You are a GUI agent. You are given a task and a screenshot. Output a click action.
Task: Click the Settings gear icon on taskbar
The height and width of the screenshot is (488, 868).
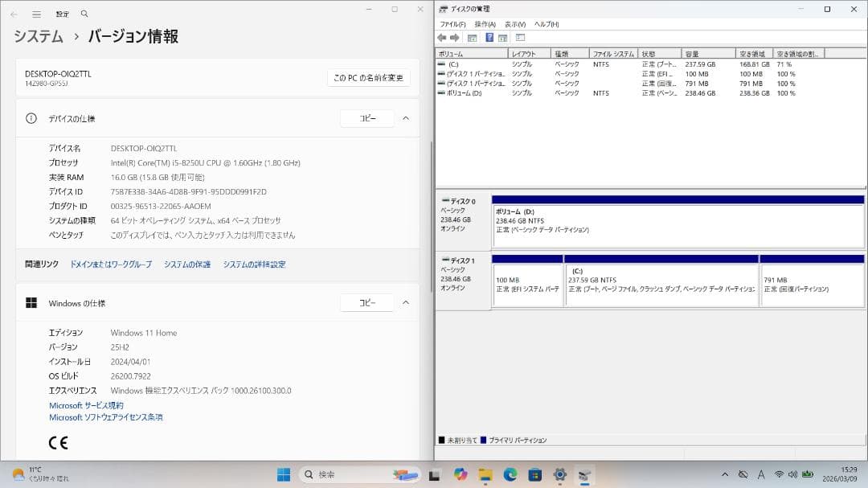click(559, 474)
